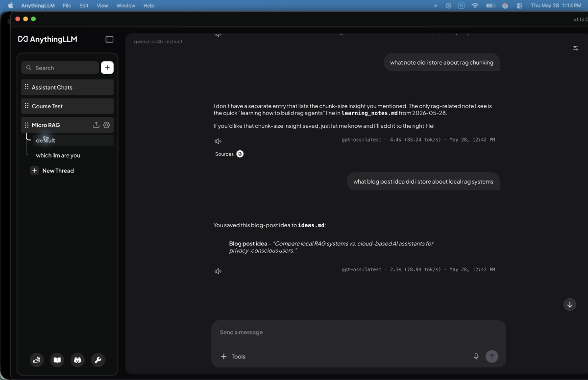
Task: Click user message about blog post idea
Action: click(x=423, y=181)
